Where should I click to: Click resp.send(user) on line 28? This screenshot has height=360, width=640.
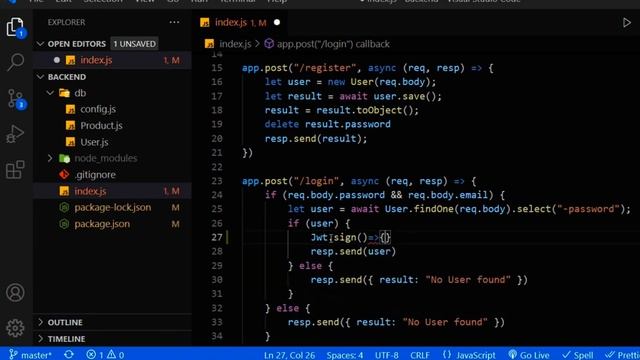[353, 251]
